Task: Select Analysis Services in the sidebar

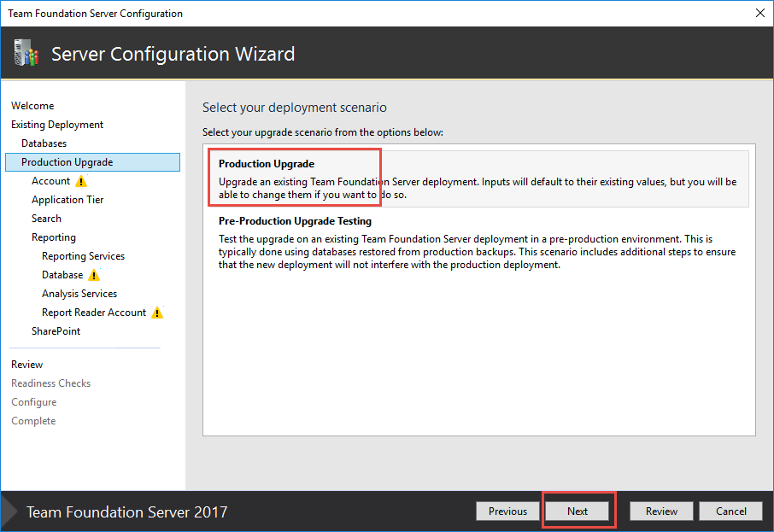Action: pos(79,294)
